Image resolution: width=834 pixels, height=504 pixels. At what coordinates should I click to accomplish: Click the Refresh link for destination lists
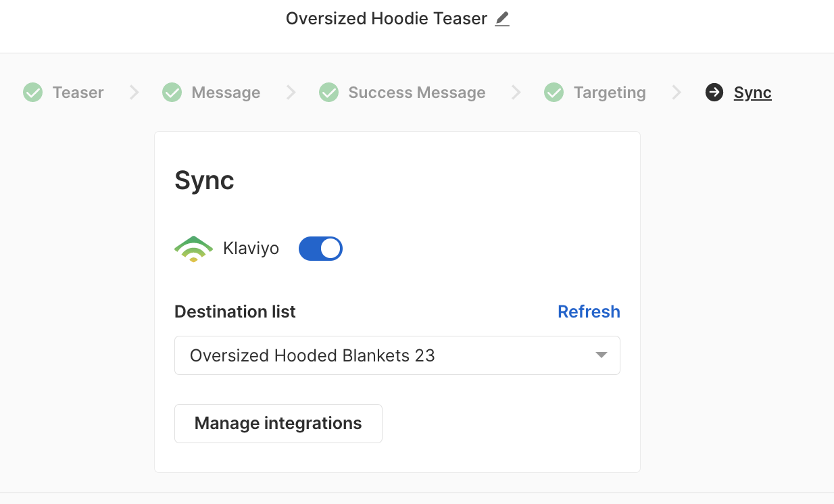coord(588,311)
